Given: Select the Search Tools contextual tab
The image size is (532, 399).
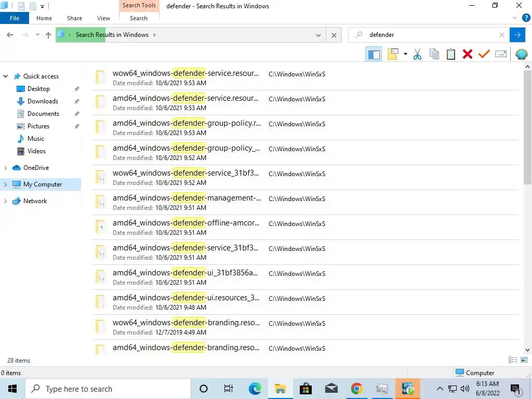Looking at the screenshot, I should pyautogui.click(x=139, y=5).
